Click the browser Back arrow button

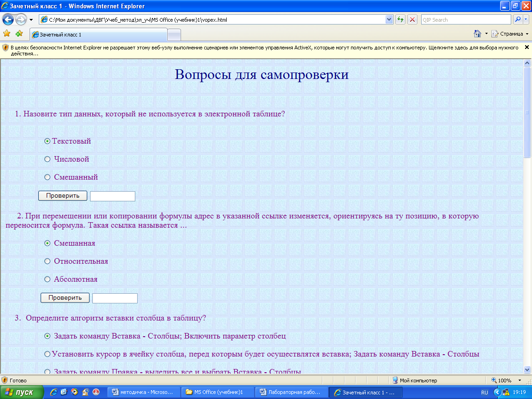(x=8, y=19)
